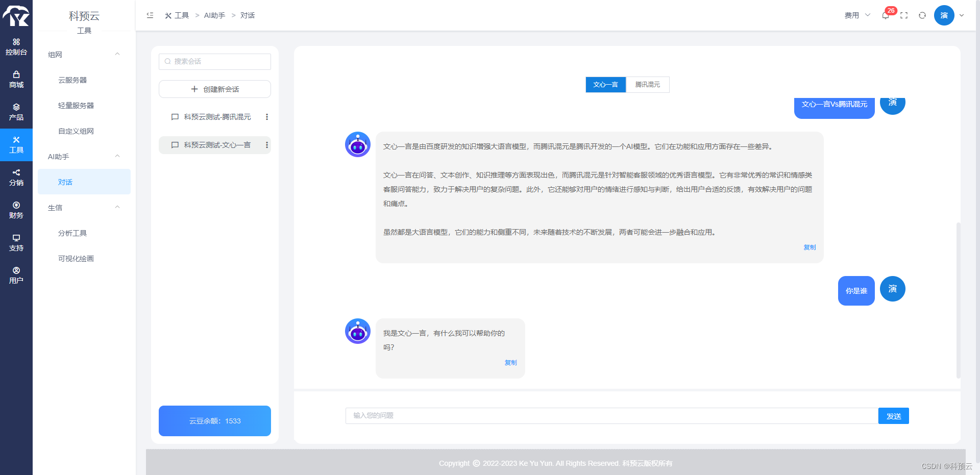This screenshot has height=475, width=980.
Task: Open options menu for 科预云测试-腾讯混元
Action: (267, 117)
